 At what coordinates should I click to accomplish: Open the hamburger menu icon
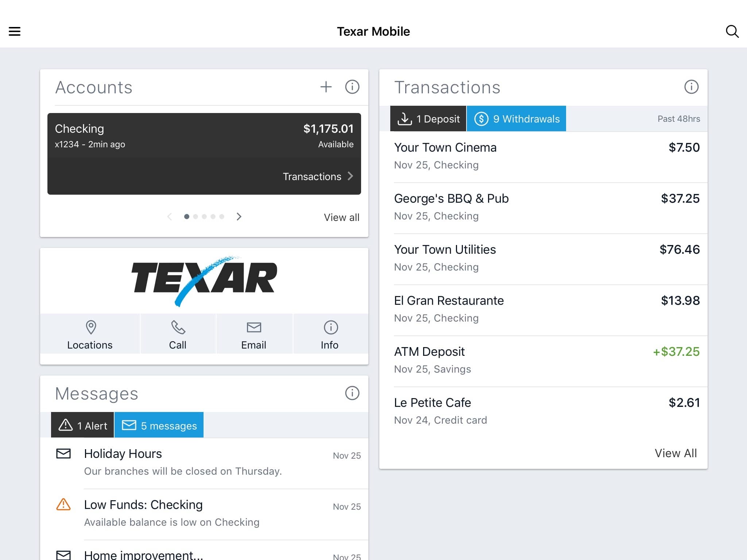click(14, 31)
